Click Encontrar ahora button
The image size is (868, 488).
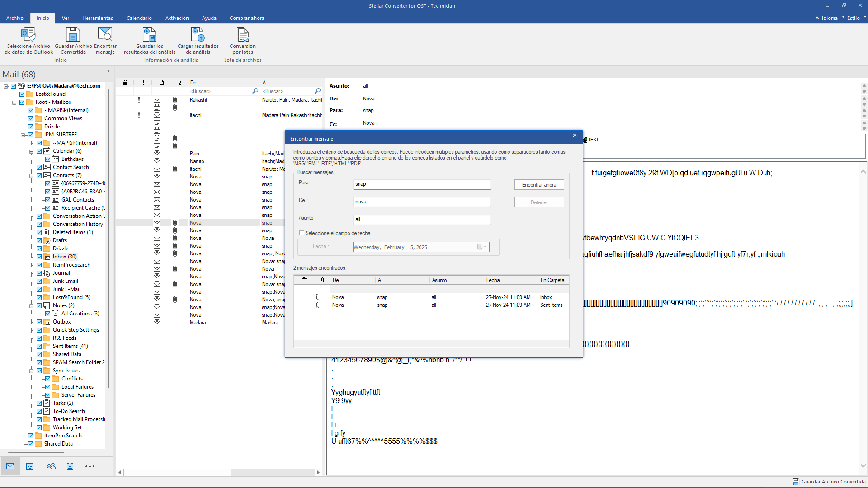click(x=539, y=185)
